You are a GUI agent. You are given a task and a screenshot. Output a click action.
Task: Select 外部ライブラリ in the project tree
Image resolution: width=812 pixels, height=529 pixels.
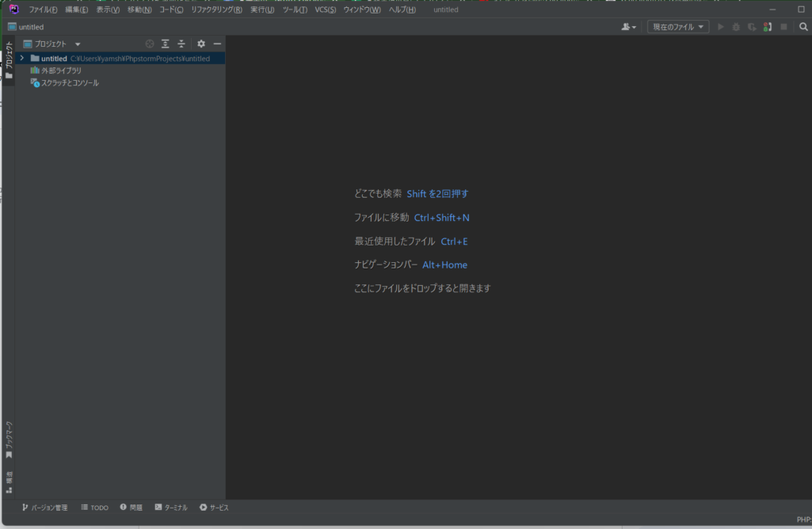pyautogui.click(x=61, y=70)
